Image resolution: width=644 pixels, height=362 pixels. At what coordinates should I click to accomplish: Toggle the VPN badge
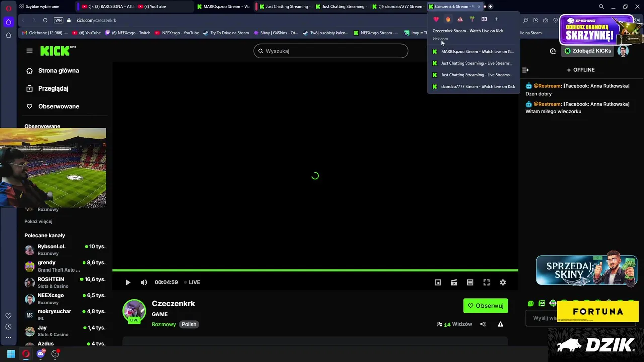(x=58, y=20)
